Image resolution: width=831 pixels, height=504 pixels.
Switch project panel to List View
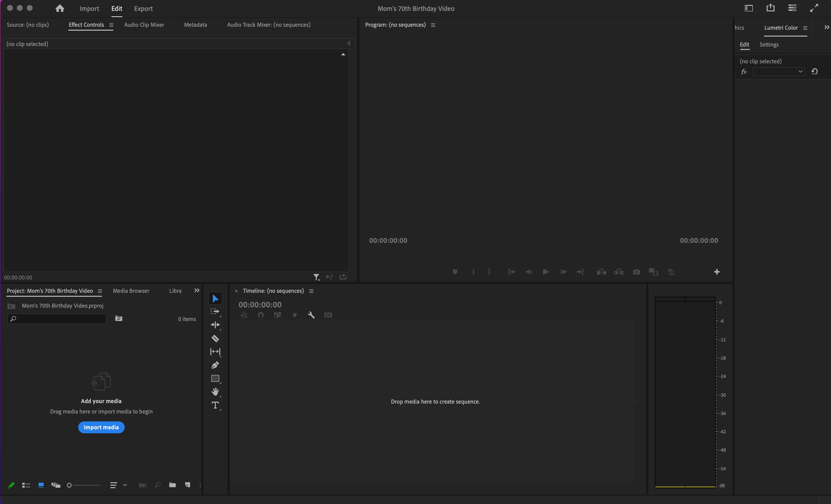pos(26,485)
